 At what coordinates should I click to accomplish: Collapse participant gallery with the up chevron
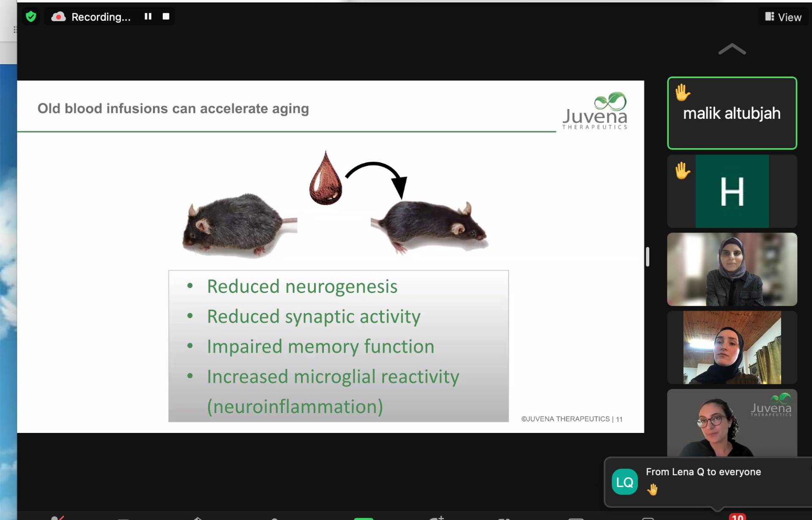[732, 49]
